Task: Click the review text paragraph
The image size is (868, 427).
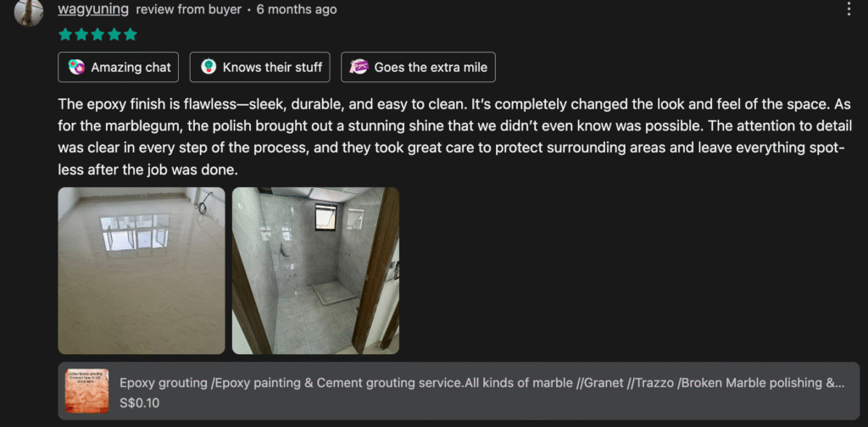Action: pos(455,137)
